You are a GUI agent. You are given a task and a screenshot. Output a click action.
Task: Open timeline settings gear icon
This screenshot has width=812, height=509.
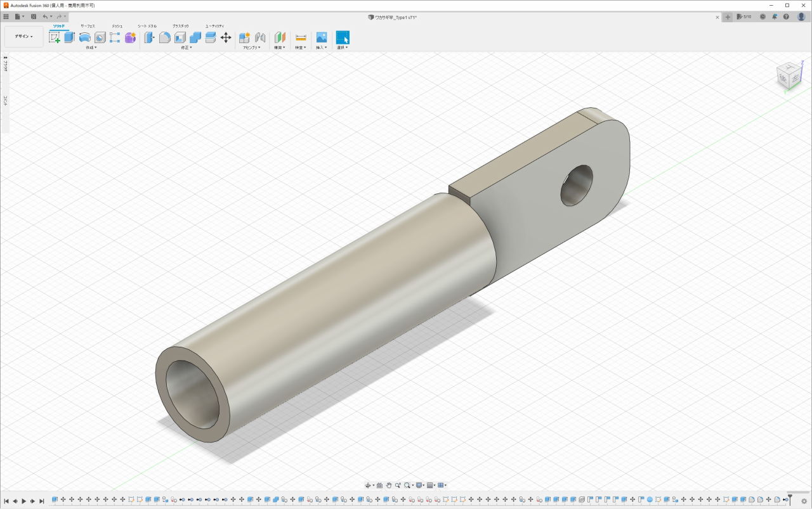[x=804, y=501]
